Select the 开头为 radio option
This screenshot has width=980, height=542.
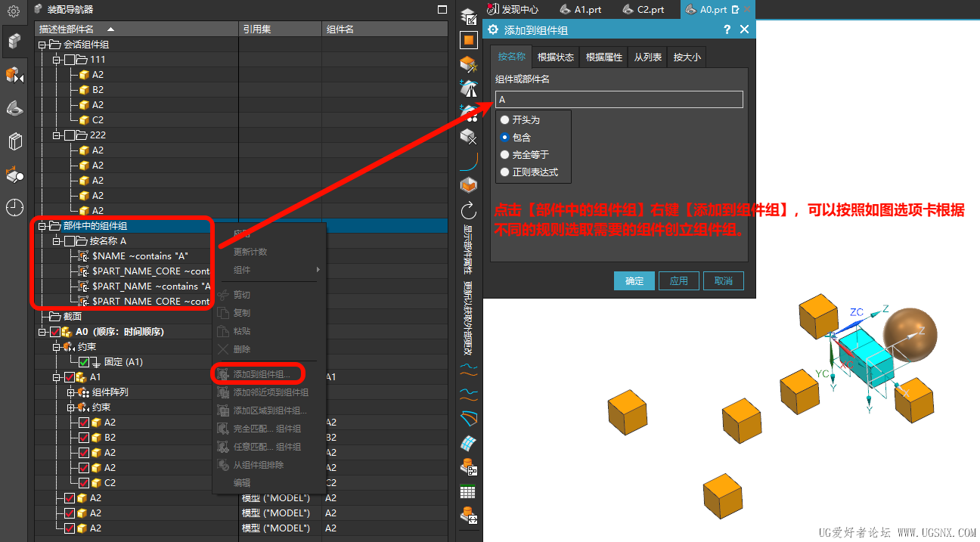505,119
